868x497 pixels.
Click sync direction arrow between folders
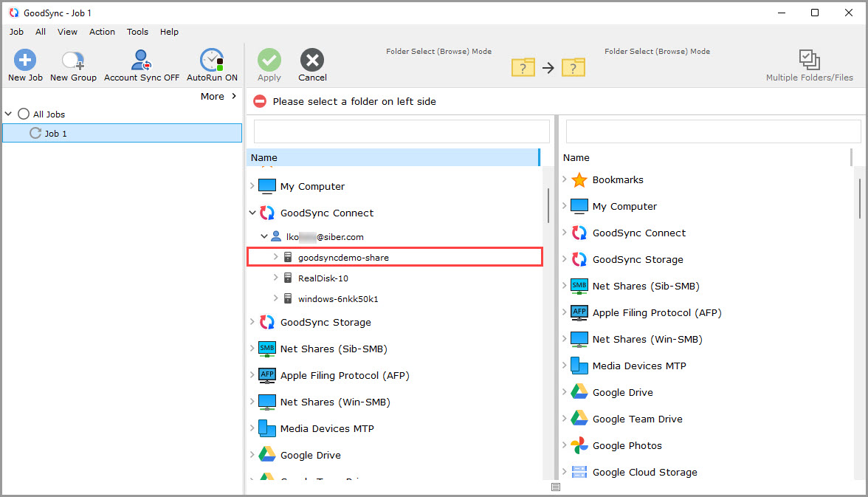point(548,68)
